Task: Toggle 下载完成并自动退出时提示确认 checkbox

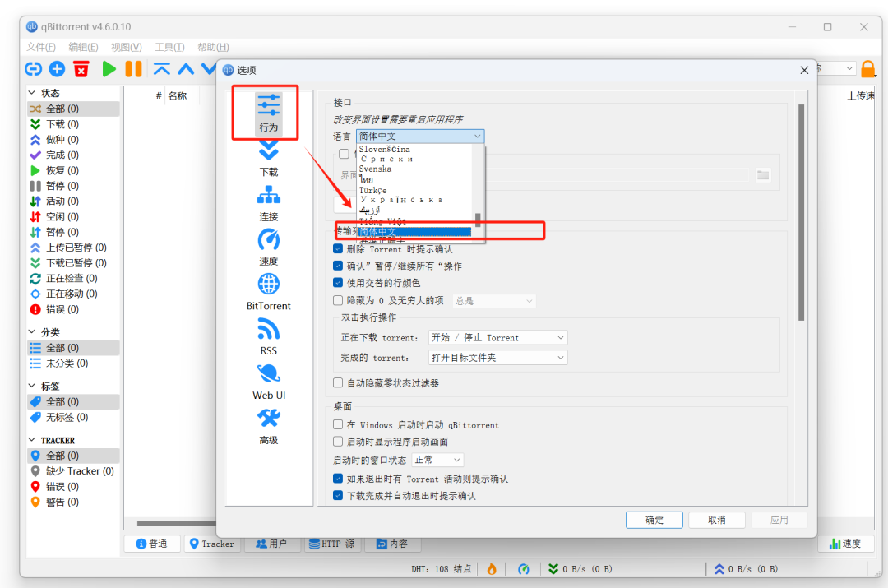Action: click(x=338, y=495)
